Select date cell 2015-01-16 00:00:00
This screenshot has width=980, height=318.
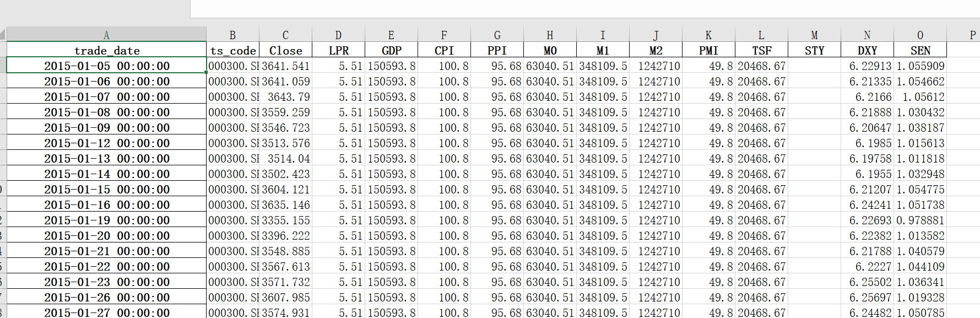tap(106, 204)
